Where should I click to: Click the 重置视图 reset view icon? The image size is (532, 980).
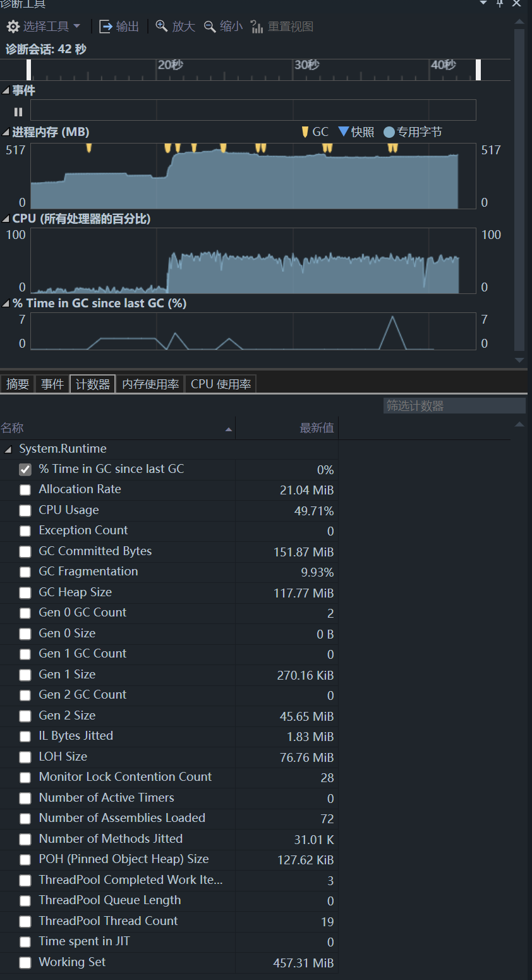click(x=257, y=27)
